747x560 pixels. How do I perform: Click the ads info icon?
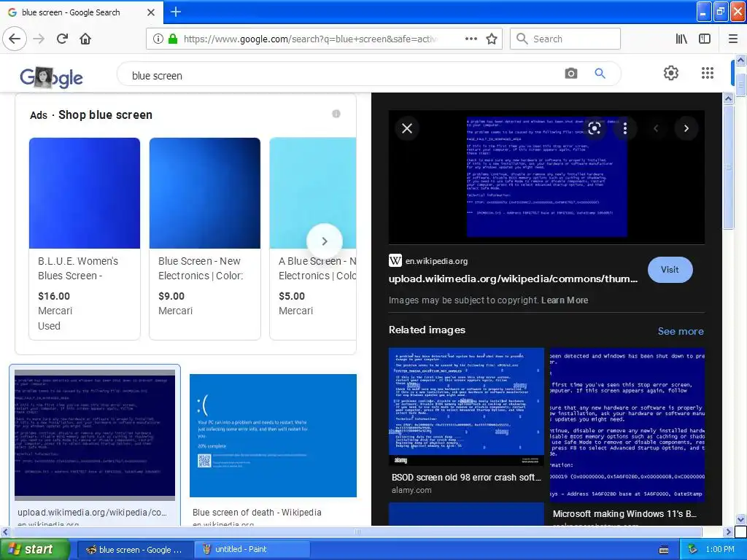coord(336,114)
